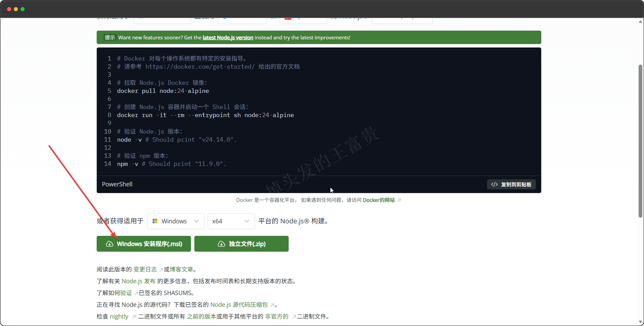Click the 'npm -v' code line
644x326 pixels.
point(172,164)
